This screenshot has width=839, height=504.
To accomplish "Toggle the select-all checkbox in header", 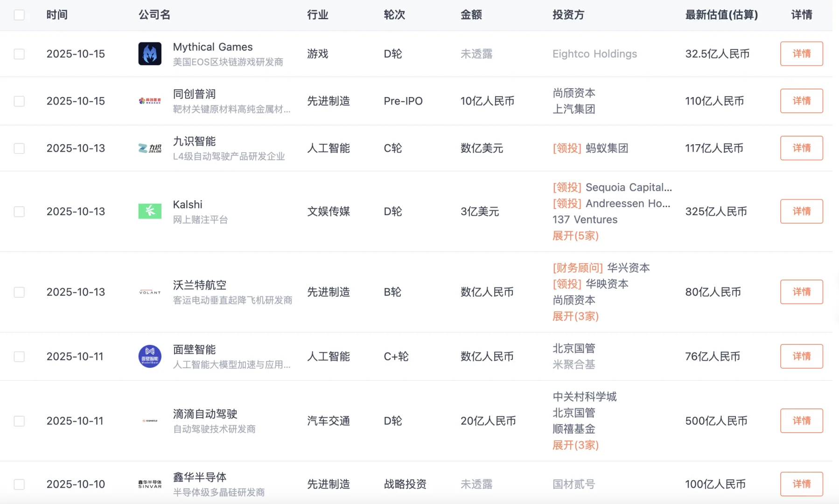I will point(19,15).
